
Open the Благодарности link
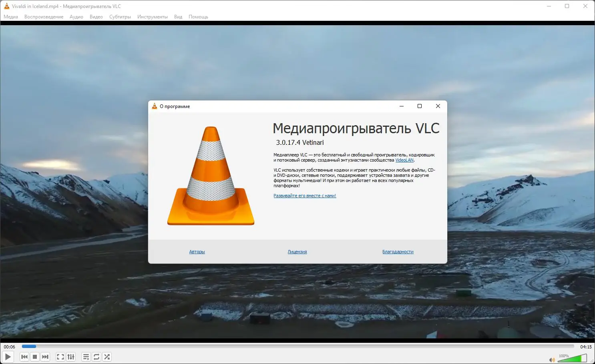click(398, 252)
